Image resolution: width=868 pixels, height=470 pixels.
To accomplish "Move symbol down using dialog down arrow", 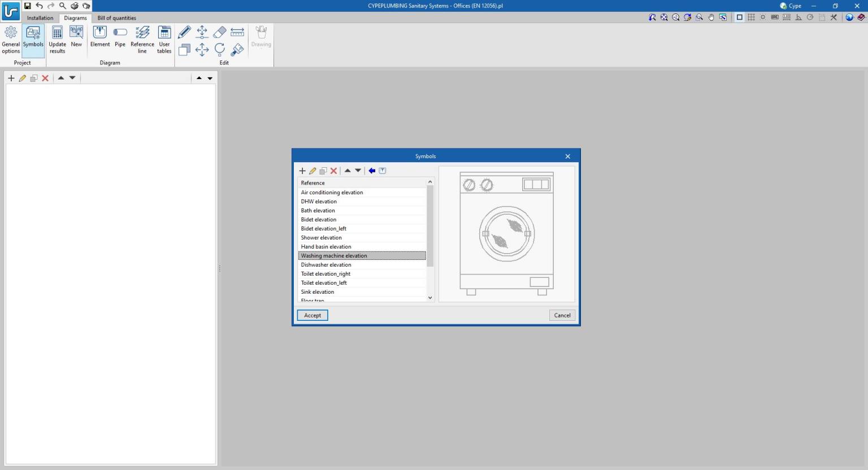I will [358, 171].
